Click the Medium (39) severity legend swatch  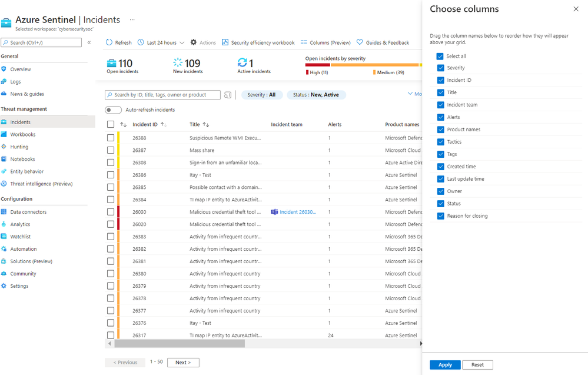pos(374,72)
